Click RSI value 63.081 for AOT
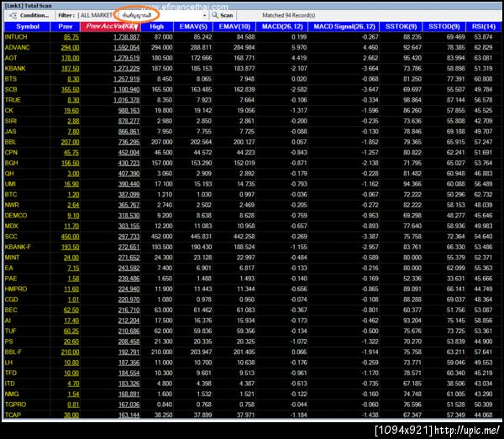Viewport: 504px width, 439px height. click(483, 58)
